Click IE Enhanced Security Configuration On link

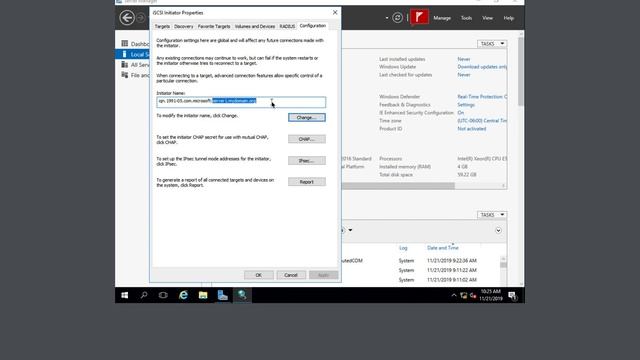(x=461, y=113)
